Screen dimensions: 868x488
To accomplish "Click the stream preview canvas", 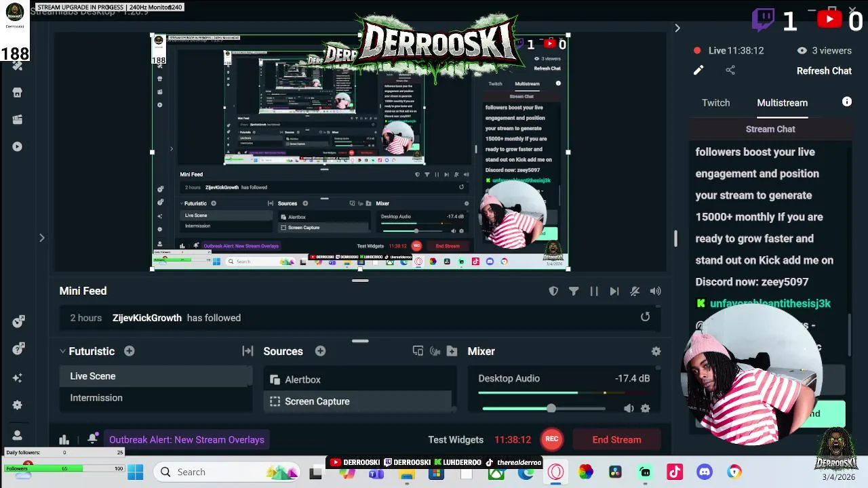I will pyautogui.click(x=359, y=152).
